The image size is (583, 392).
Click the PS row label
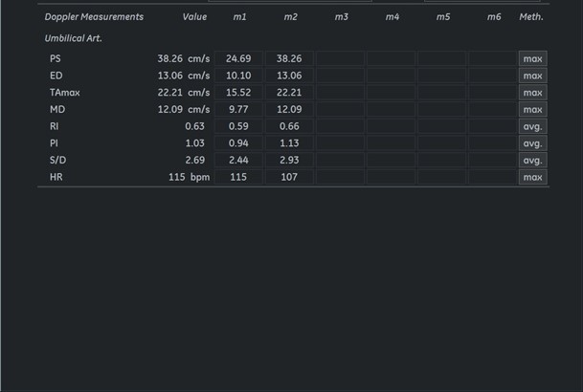point(56,58)
